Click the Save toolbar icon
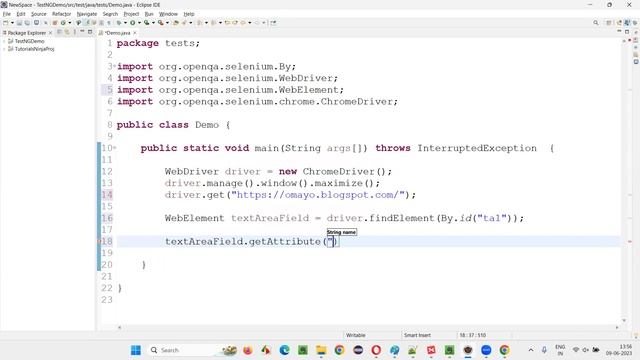Image resolution: width=640 pixels, height=360 pixels. click(x=19, y=23)
